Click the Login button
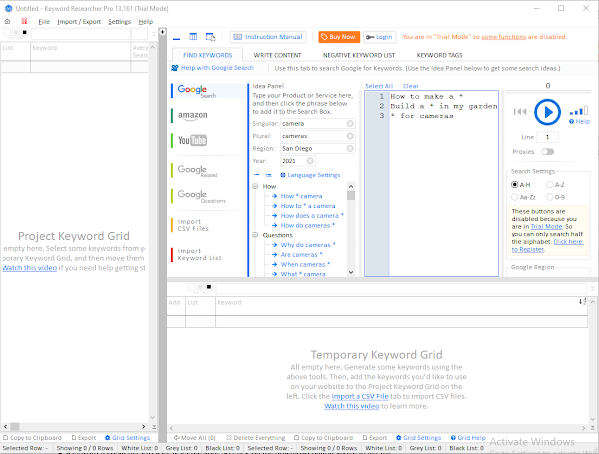Screen dimensions: 599x454 click(379, 37)
